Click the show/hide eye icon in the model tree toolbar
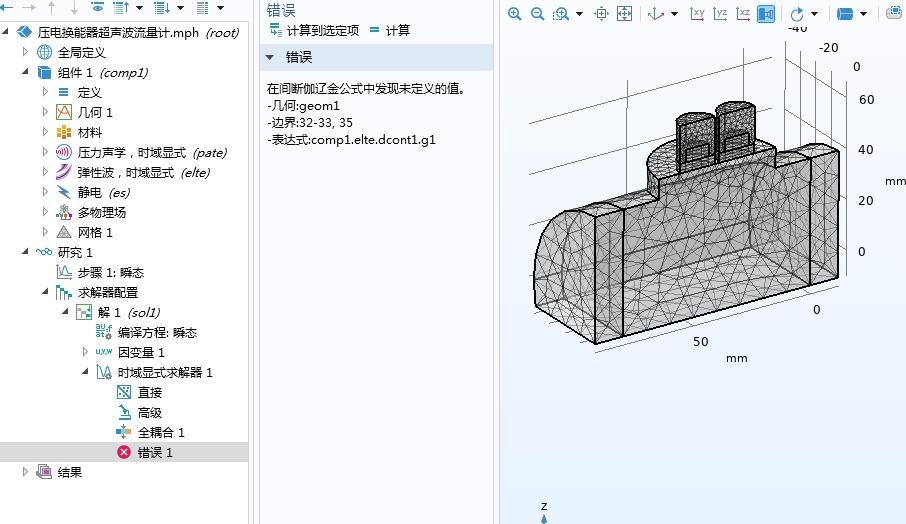The height and width of the screenshot is (524, 906). (x=98, y=8)
